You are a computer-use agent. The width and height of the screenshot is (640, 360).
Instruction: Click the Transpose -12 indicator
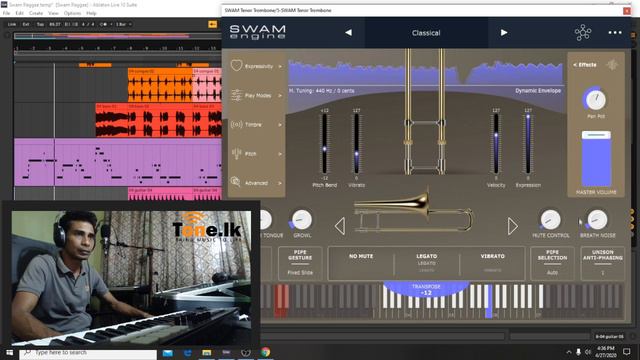pyautogui.click(x=426, y=289)
